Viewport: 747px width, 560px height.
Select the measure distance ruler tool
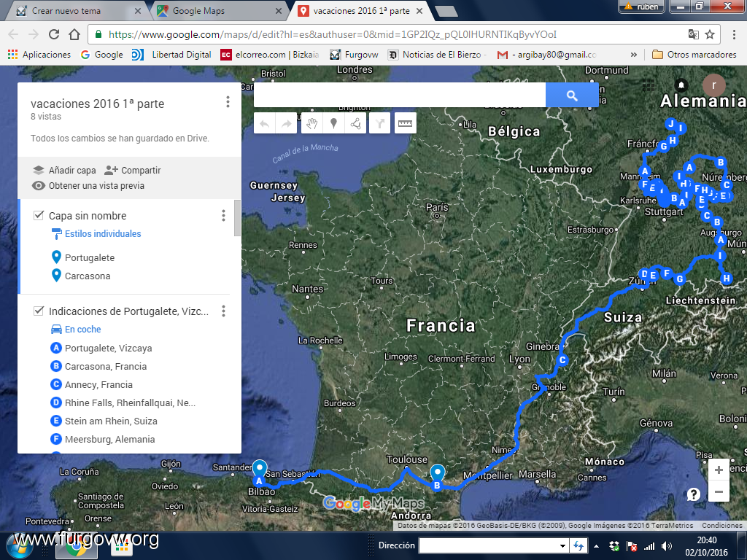pos(406,124)
